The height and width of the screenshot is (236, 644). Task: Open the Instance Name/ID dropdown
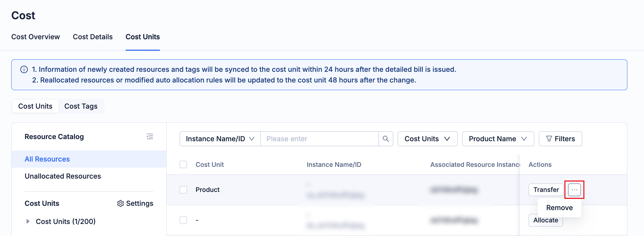(x=220, y=139)
